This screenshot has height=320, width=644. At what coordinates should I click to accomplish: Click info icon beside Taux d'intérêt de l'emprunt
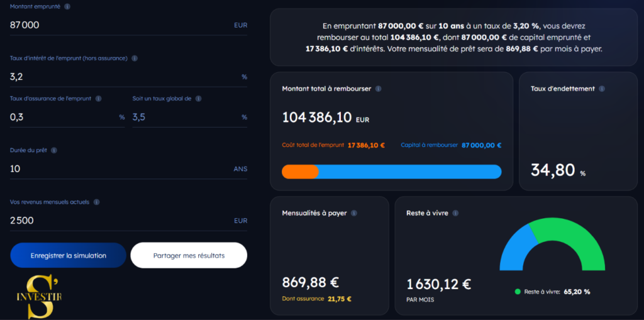point(135,58)
